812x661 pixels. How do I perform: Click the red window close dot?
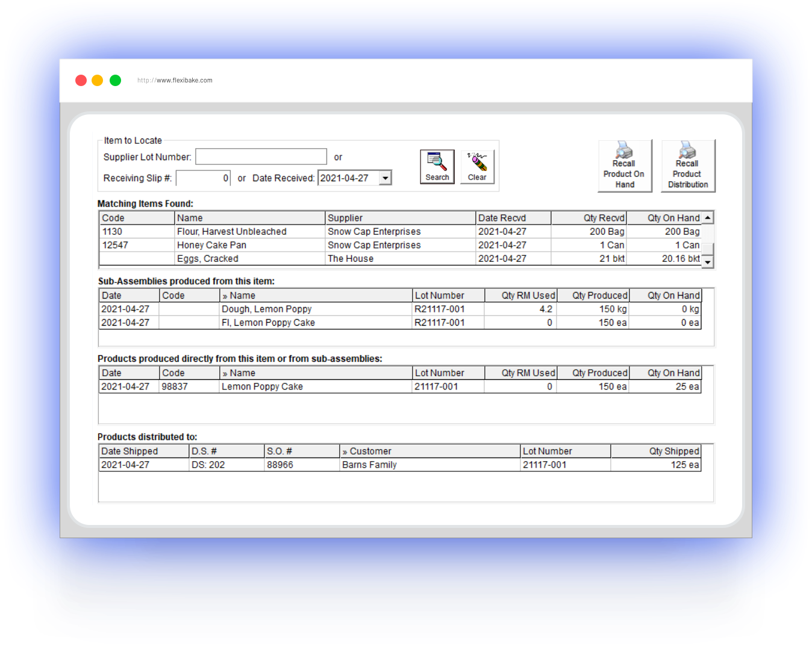(x=81, y=80)
